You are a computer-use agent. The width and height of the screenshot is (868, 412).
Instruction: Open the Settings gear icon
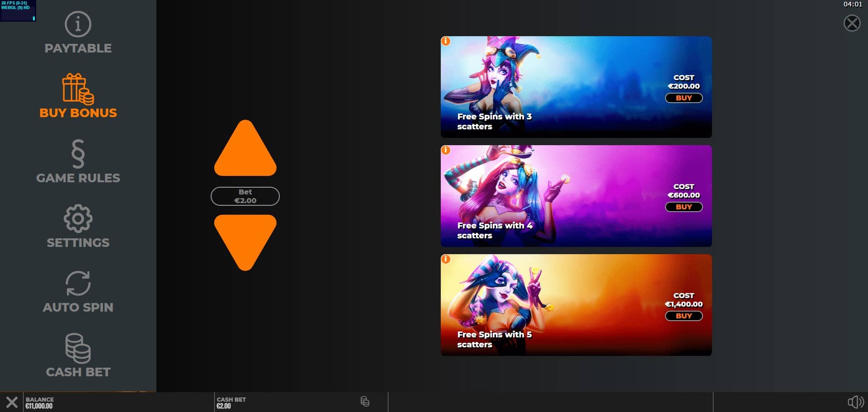pyautogui.click(x=78, y=219)
